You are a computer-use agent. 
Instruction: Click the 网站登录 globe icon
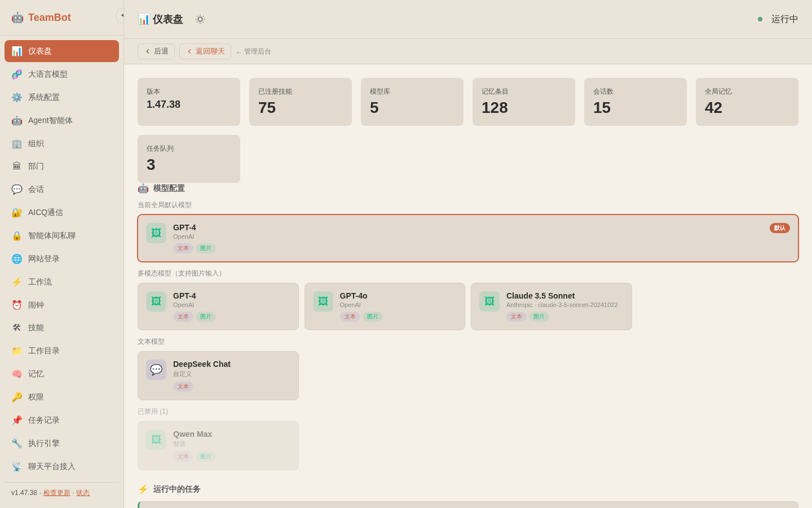tap(17, 259)
